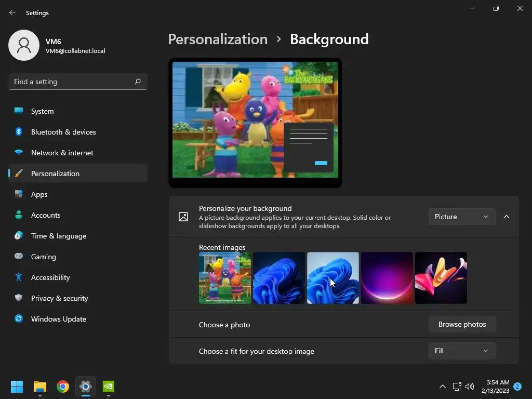The image size is (532, 399).
Task: Click the Recent images label
Action: tap(222, 247)
